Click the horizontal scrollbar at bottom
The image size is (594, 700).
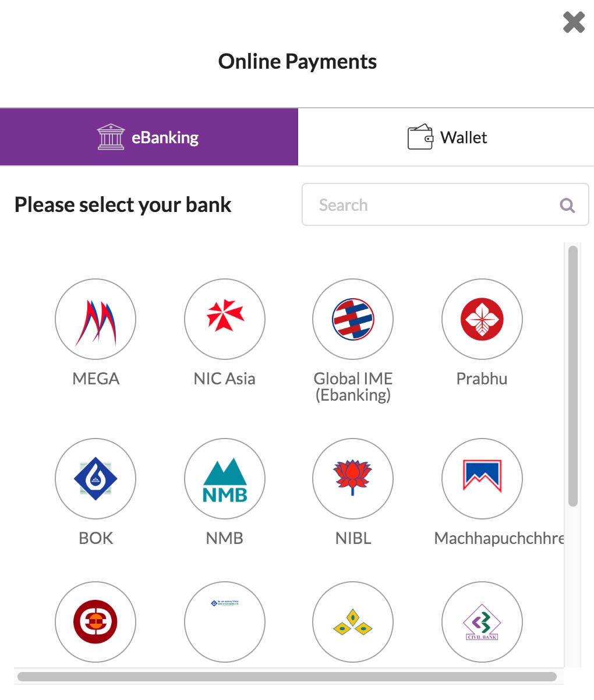pyautogui.click(x=287, y=677)
